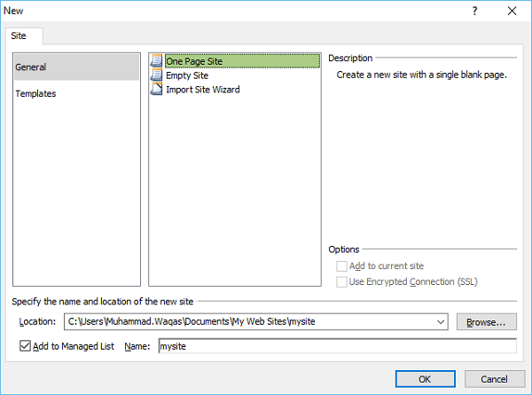
Task: Click inside the Location path field
Action: point(248,322)
